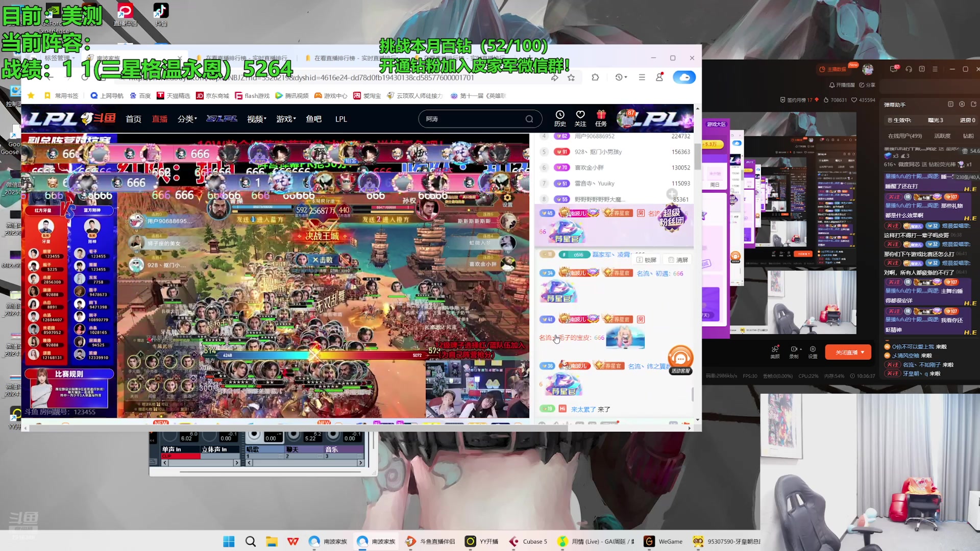This screenshot has width=980, height=551.
Task: Go to Douyu 首页 tab
Action: pos(133,119)
